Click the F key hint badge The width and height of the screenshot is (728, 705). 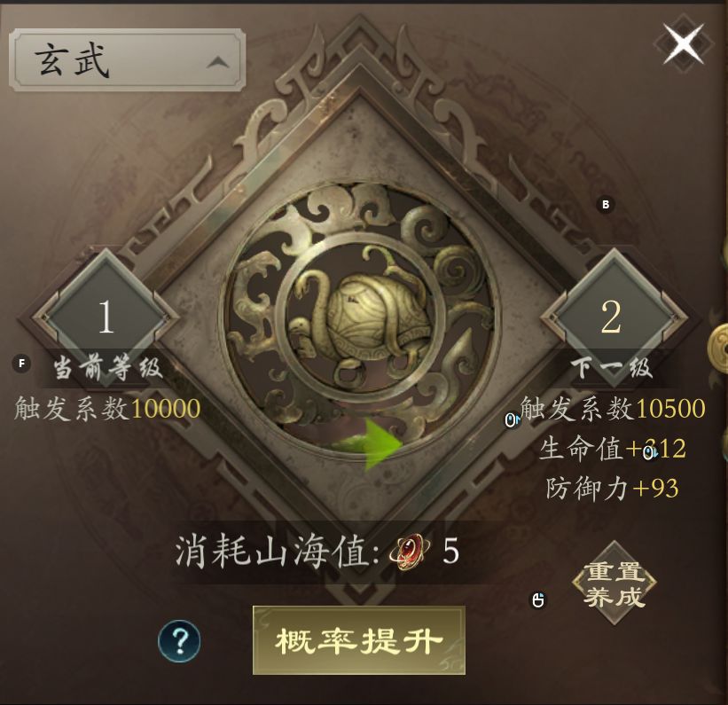pos(21,364)
